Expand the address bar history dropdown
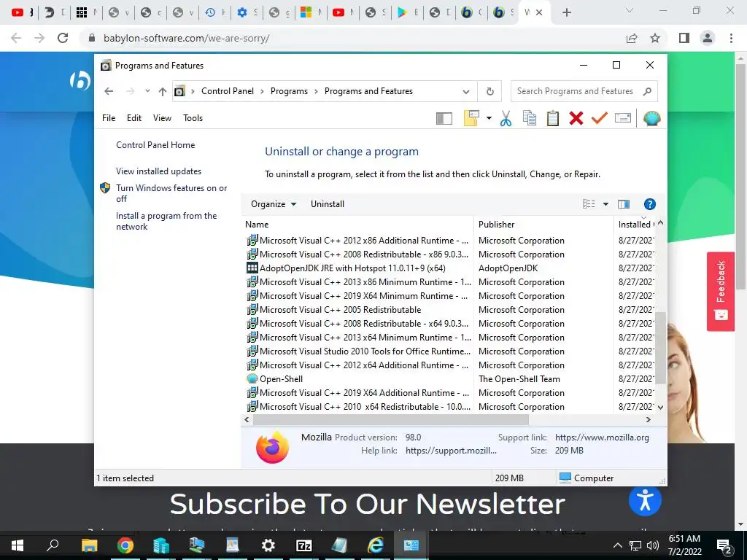747x560 pixels. coord(466,91)
